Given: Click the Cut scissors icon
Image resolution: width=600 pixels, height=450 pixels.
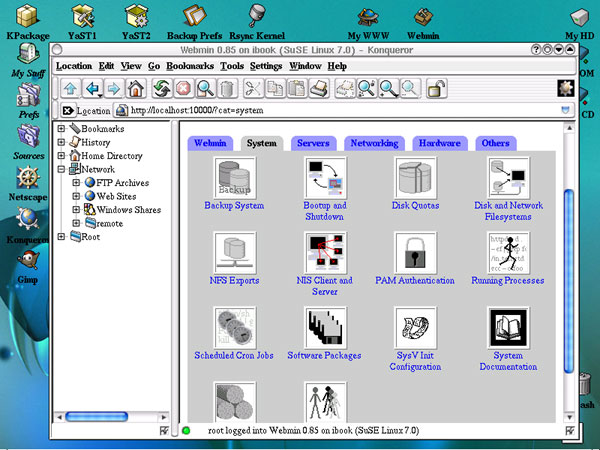Looking at the screenshot, I should [x=253, y=89].
